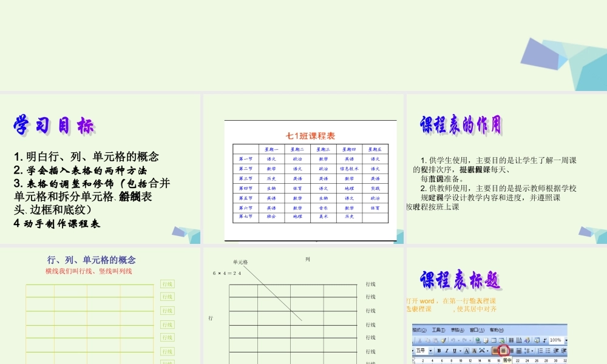Click the line 4 动手制作课程表

point(57,223)
